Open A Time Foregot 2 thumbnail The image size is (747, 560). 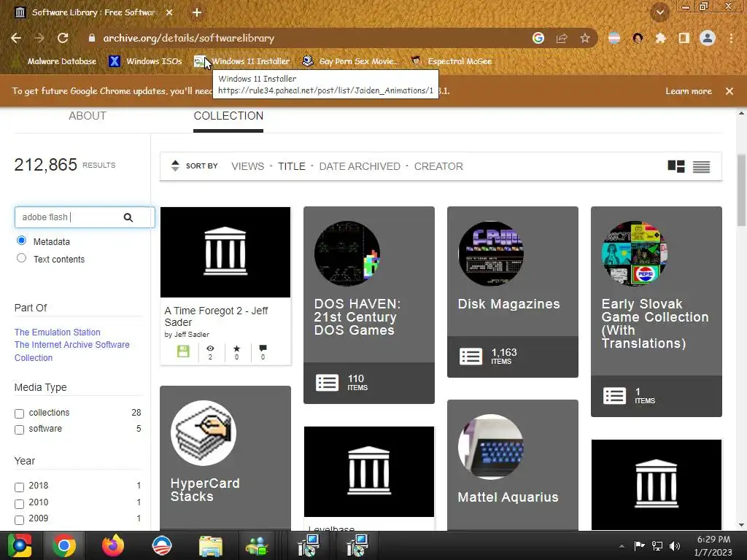click(225, 252)
